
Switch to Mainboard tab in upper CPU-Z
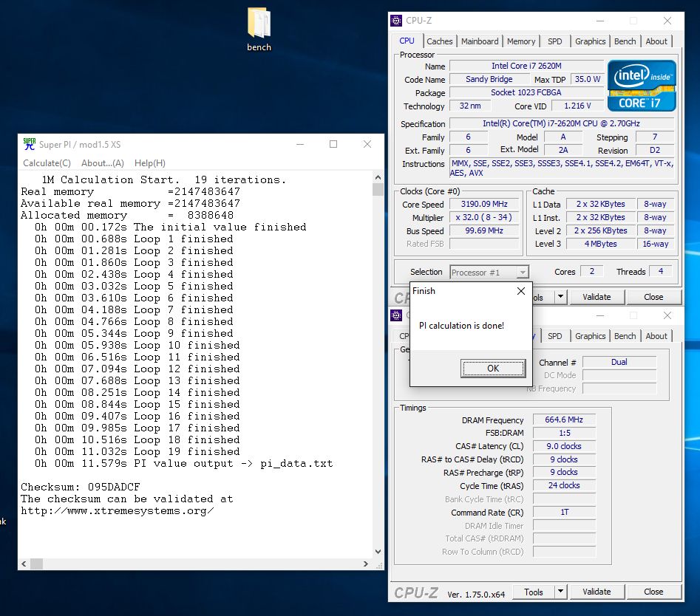[480, 41]
